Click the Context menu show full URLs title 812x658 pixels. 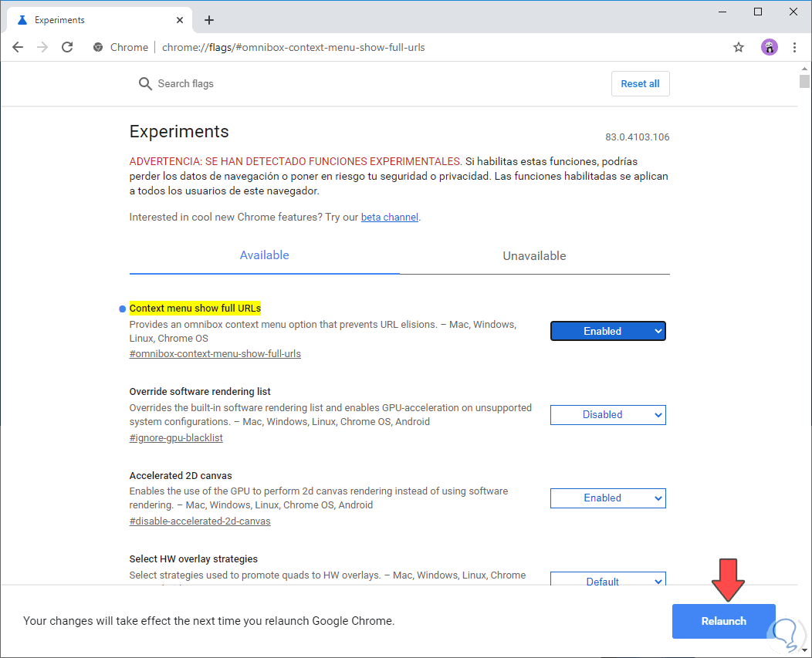(195, 309)
